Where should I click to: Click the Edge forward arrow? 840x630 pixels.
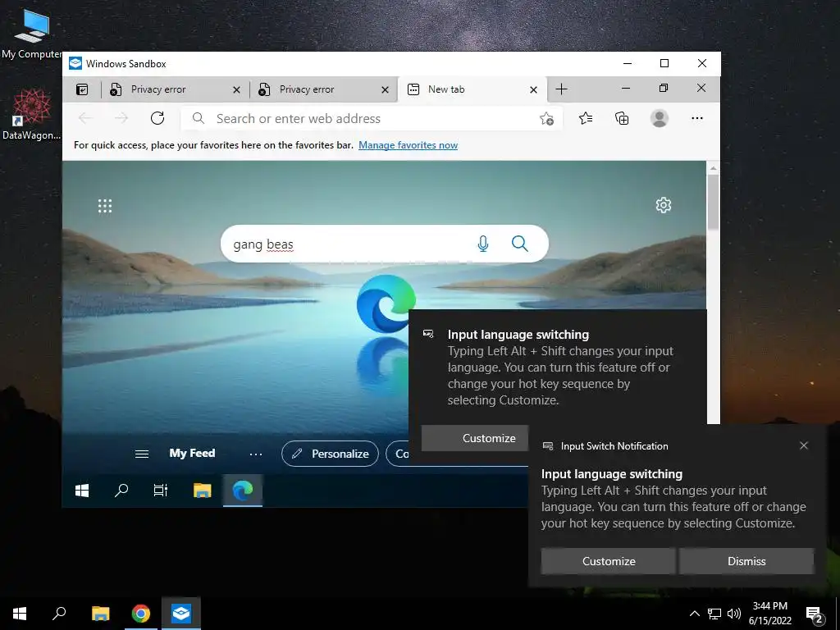tap(121, 118)
